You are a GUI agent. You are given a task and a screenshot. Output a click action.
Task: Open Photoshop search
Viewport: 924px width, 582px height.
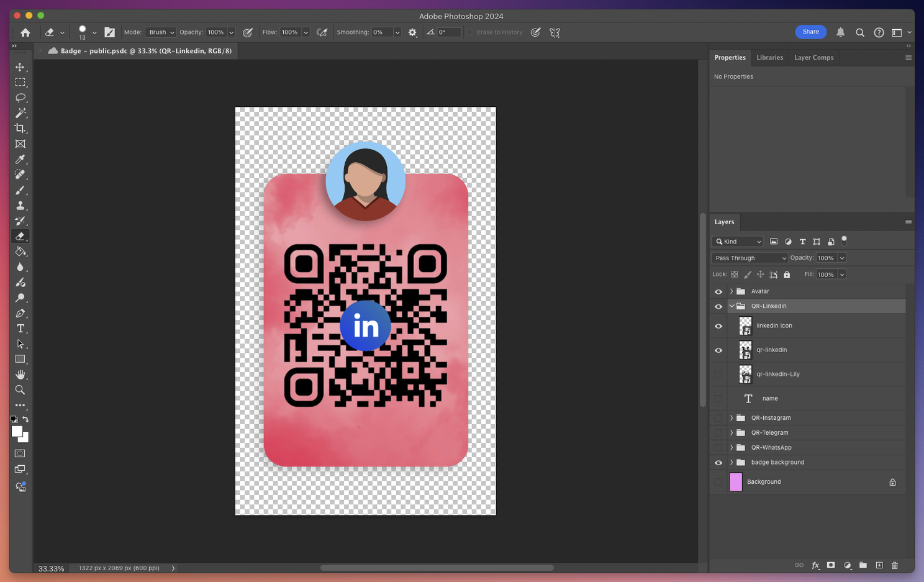click(859, 32)
